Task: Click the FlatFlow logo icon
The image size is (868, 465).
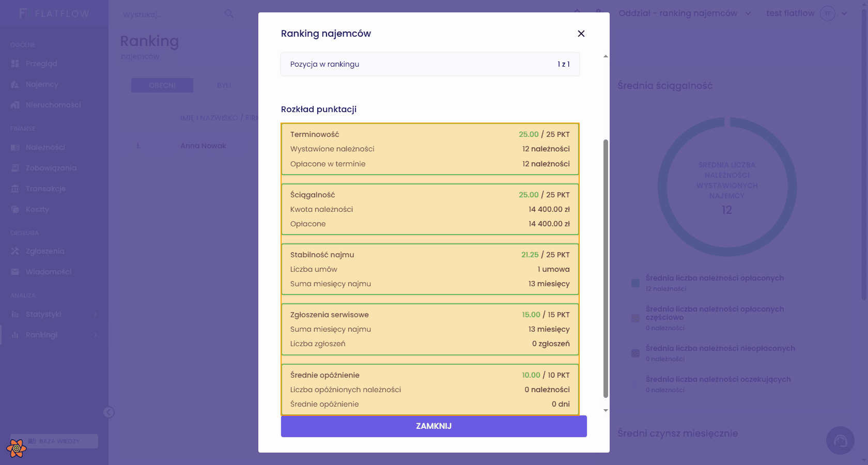Action: tap(23, 13)
